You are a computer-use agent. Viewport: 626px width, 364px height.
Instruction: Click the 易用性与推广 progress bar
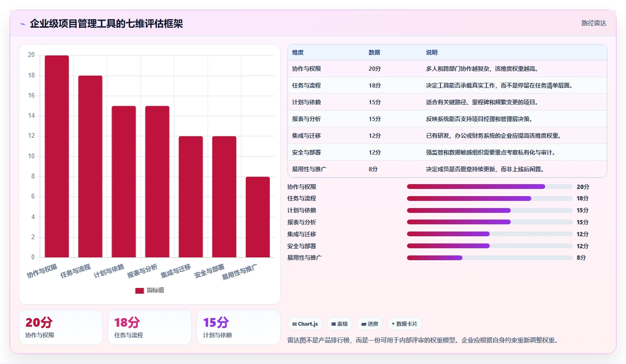tap(490, 258)
